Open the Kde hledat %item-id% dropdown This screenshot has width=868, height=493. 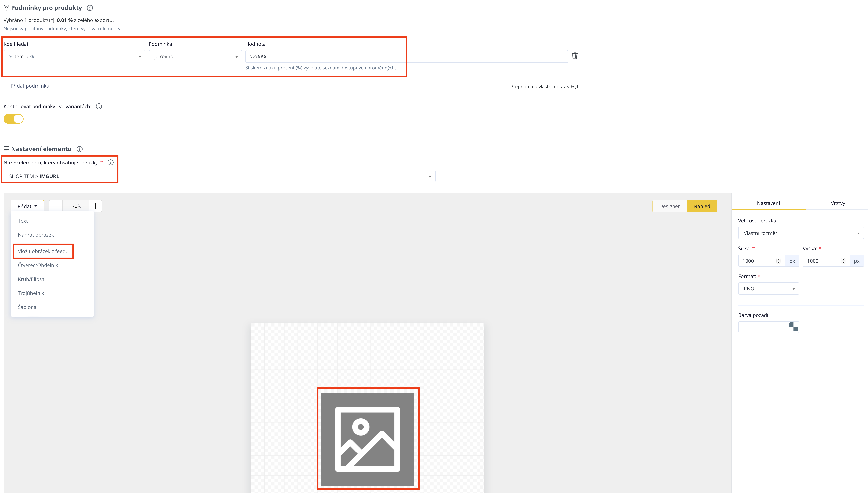pyautogui.click(x=75, y=57)
